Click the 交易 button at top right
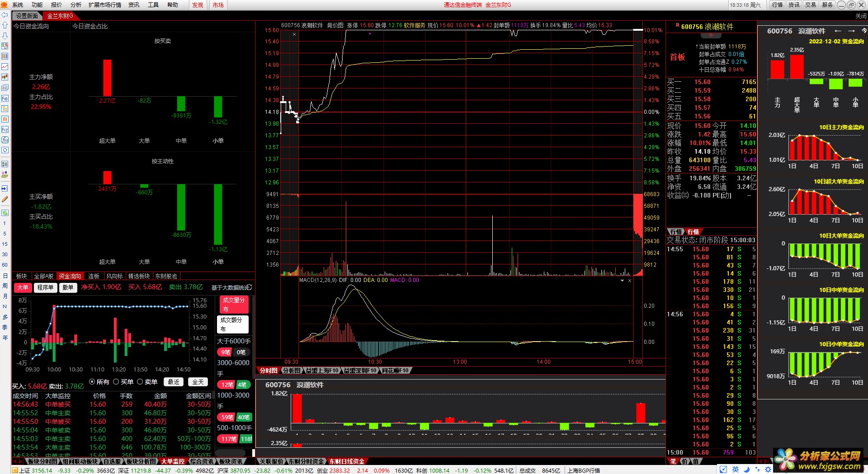The width and height of the screenshot is (868, 474). click(811, 5)
